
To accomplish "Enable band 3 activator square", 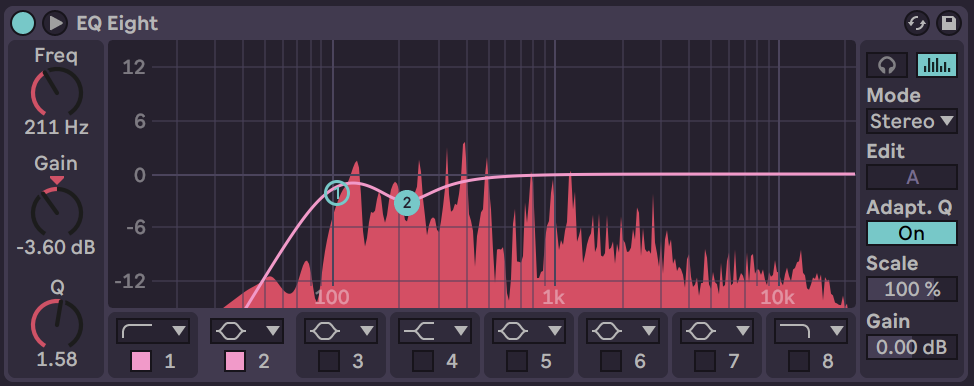I will (329, 361).
